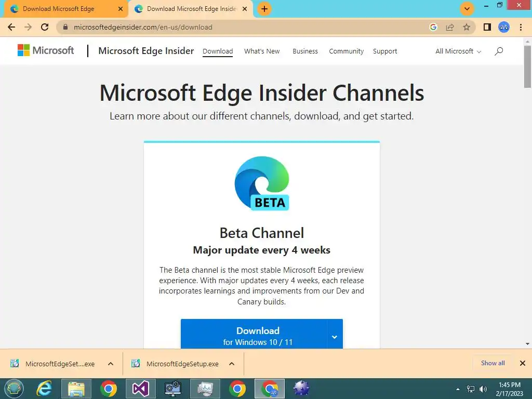
Task: Open the volume speaker tray icon
Action: coord(483,389)
